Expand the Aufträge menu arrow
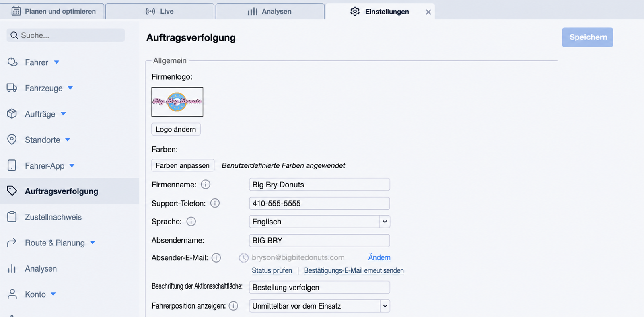Image resolution: width=644 pixels, height=317 pixels. click(63, 114)
